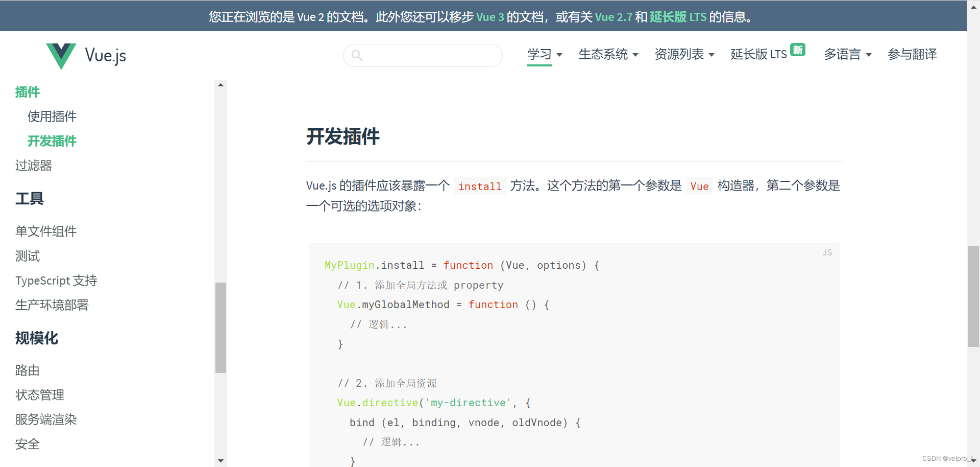The width and height of the screenshot is (980, 467).
Task: Click the page vertical scrollbar thumb
Action: click(973, 296)
